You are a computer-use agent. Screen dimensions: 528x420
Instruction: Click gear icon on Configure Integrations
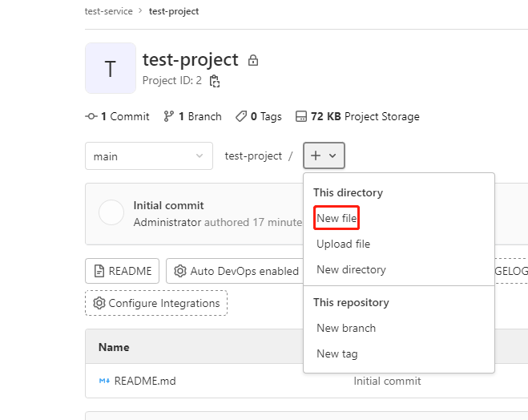(99, 303)
